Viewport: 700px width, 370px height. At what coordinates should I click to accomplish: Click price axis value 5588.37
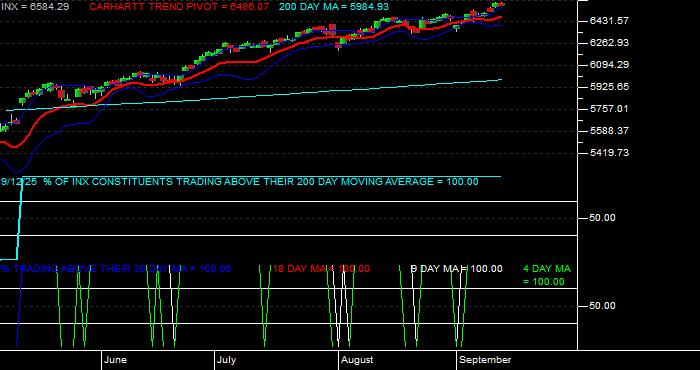tap(609, 131)
